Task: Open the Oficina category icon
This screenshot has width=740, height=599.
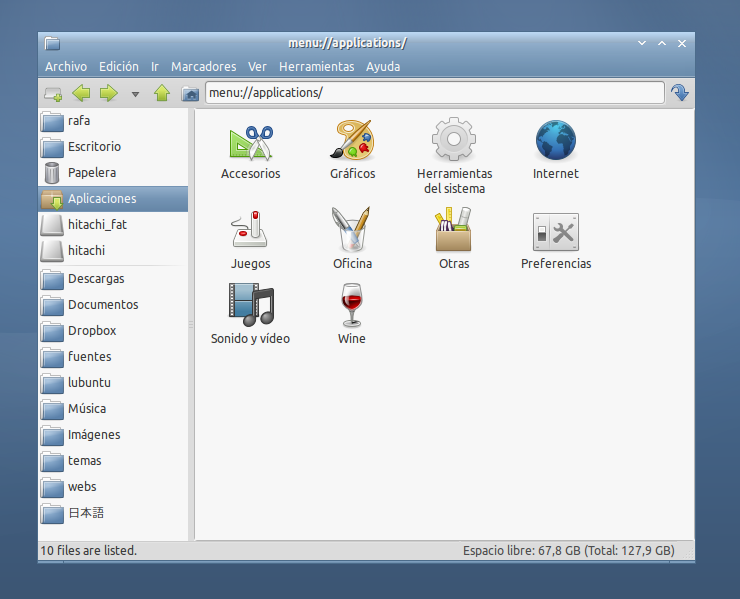Action: click(352, 231)
